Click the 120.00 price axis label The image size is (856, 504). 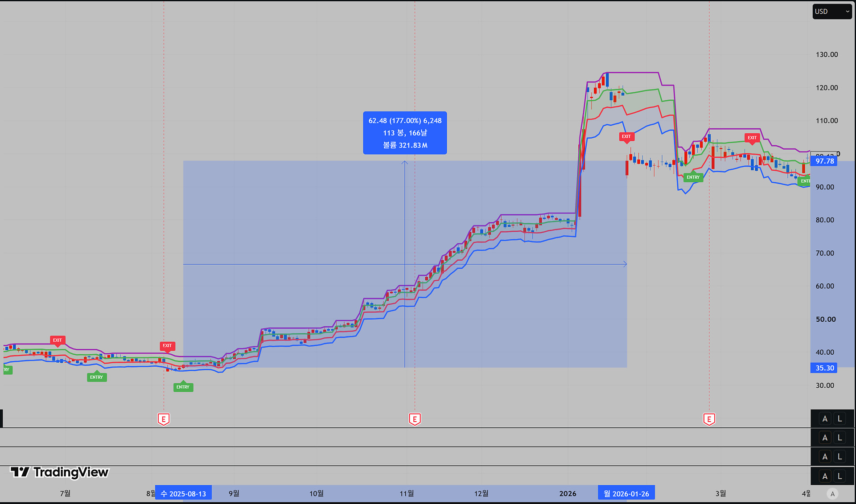827,88
